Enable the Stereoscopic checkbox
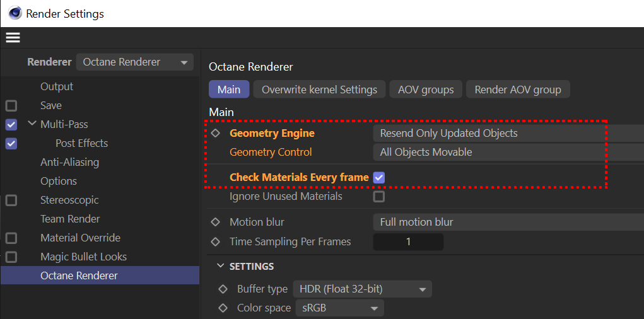 click(11, 200)
